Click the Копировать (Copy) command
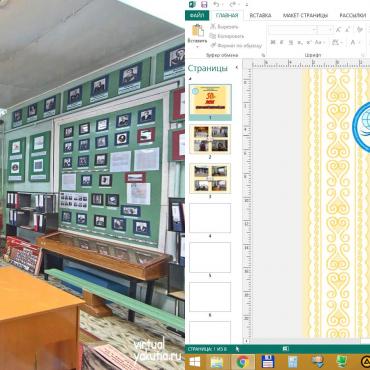Image resolution: width=370 pixels, height=370 pixels. (x=227, y=36)
